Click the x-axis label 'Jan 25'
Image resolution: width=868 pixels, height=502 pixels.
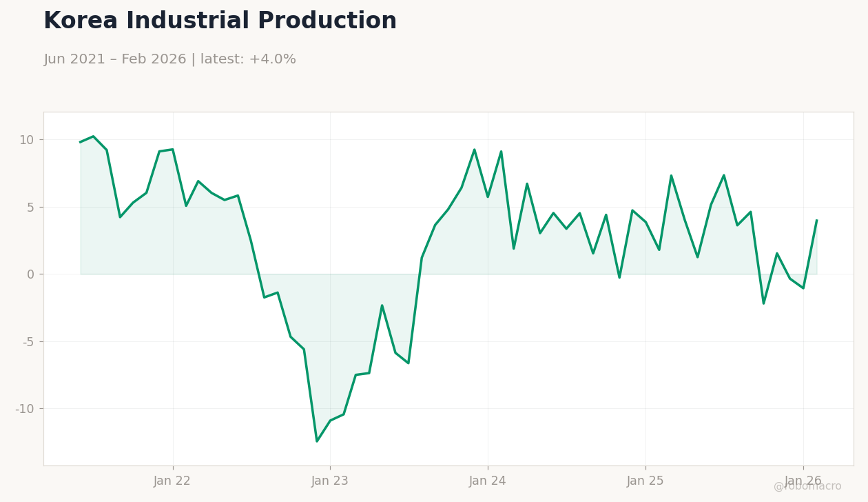[645, 481]
